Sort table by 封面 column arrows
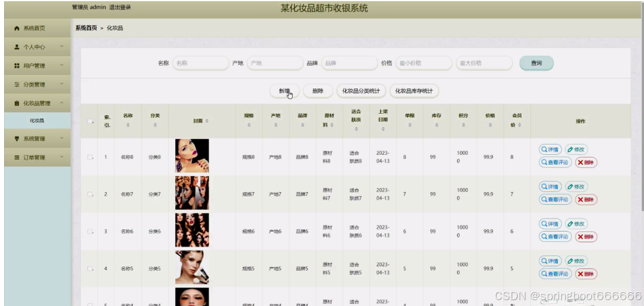644x306 pixels. [207, 121]
